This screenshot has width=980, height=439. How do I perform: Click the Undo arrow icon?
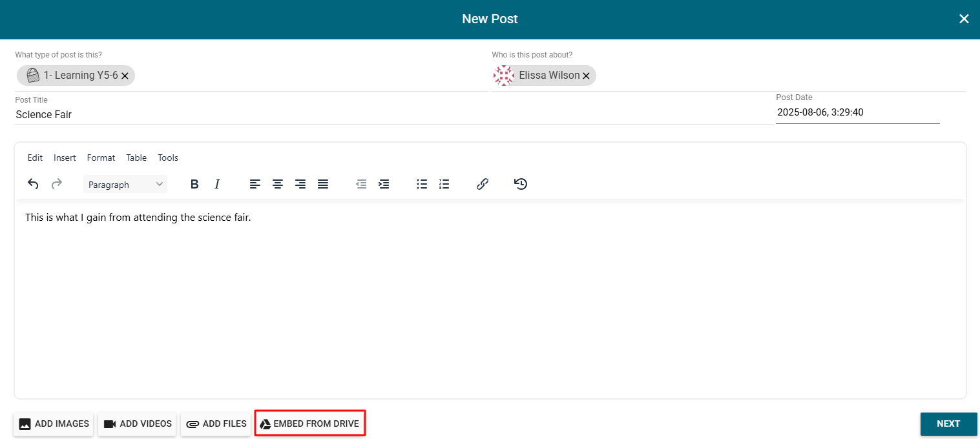point(33,184)
